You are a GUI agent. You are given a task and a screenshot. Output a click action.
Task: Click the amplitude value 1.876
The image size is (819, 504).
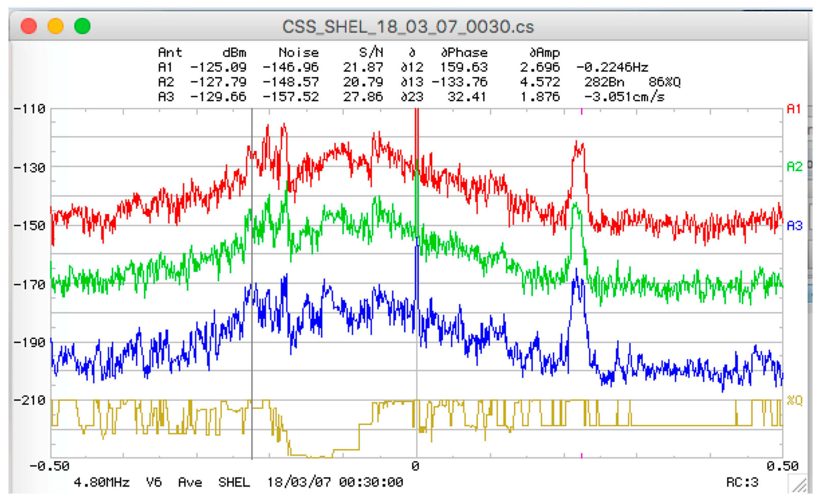tap(540, 97)
